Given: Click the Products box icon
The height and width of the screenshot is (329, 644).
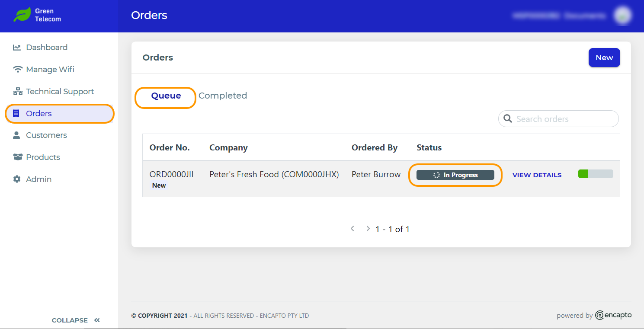Looking at the screenshot, I should point(17,157).
